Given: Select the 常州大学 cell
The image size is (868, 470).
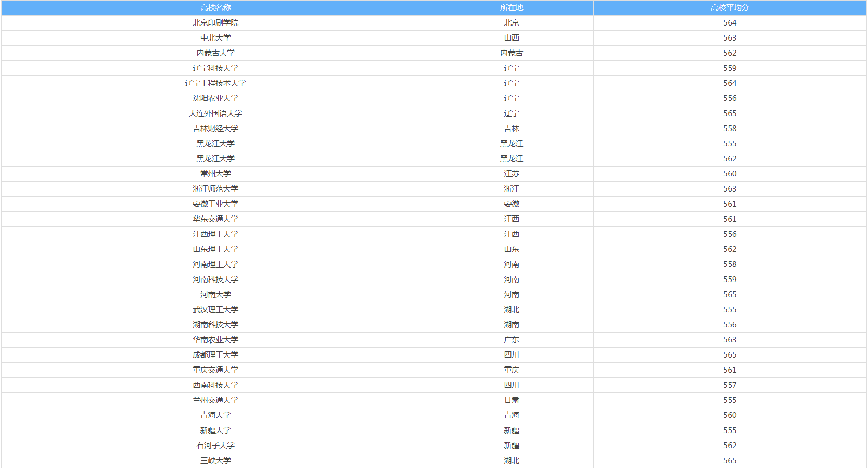Looking at the screenshot, I should pos(215,174).
